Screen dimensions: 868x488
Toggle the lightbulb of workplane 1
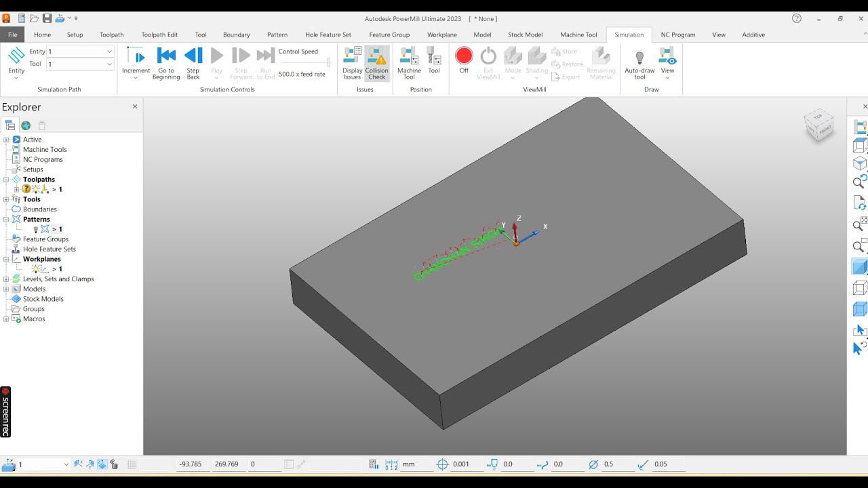[36, 269]
